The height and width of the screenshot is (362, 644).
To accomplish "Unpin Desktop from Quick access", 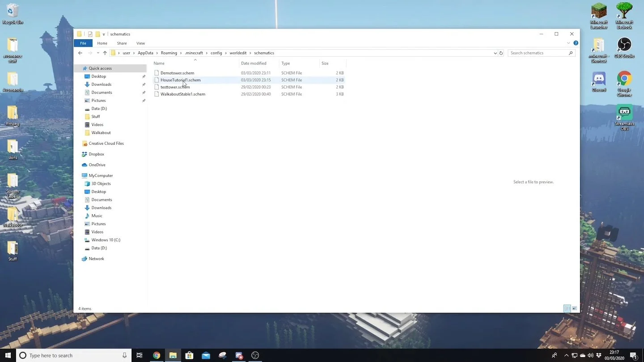I will click(144, 76).
